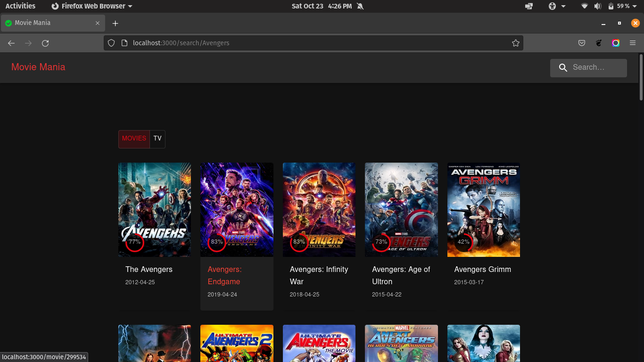Open a new browser tab with plus
Viewport: 644px width, 362px height.
(115, 23)
